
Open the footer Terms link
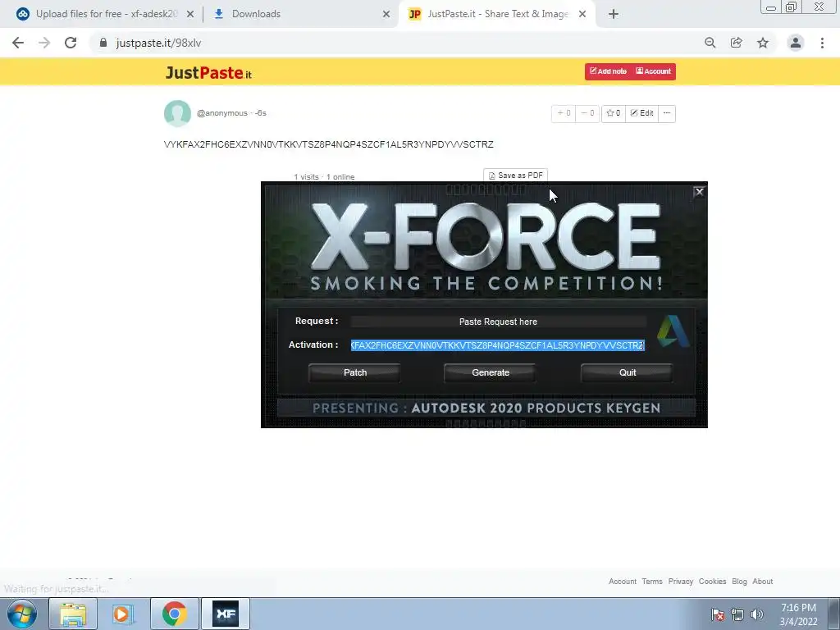[652, 582]
